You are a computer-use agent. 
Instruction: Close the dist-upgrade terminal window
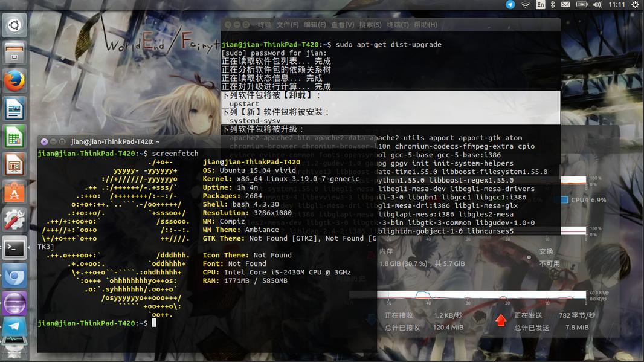[228, 25]
